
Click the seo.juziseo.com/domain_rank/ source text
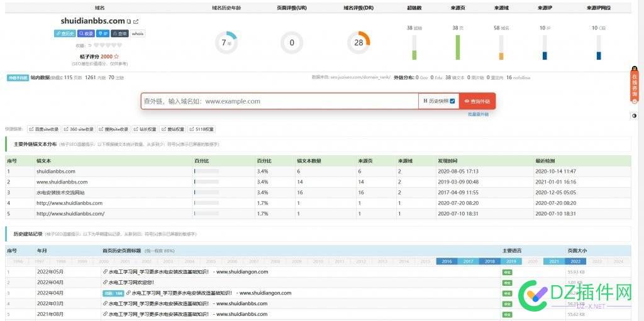362,78
